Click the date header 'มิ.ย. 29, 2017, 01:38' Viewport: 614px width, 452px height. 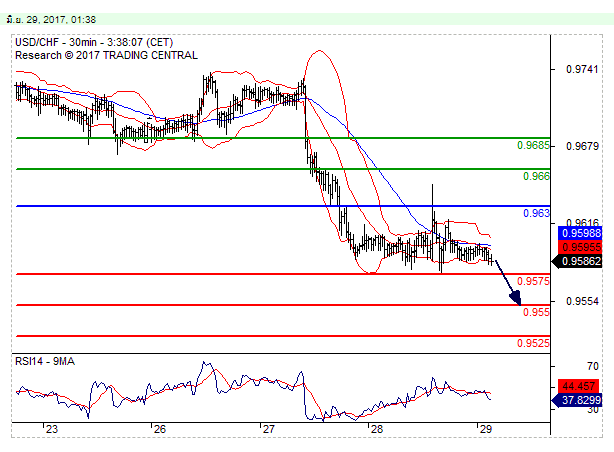coord(51,20)
